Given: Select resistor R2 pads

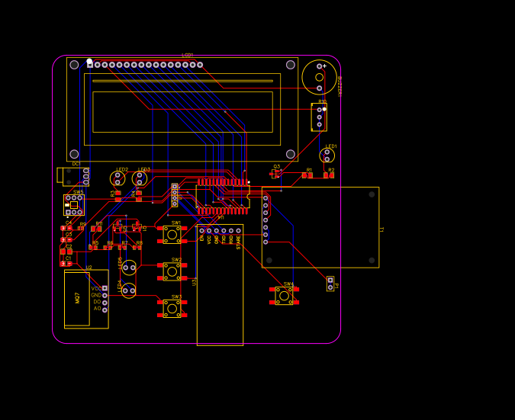Looking at the screenshot, I should [x=329, y=175].
